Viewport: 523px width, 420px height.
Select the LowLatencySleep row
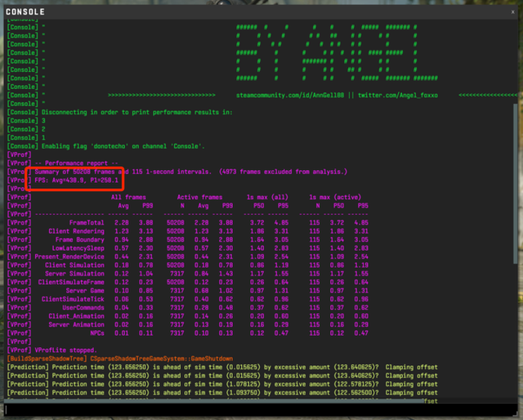pyautogui.click(x=78, y=248)
